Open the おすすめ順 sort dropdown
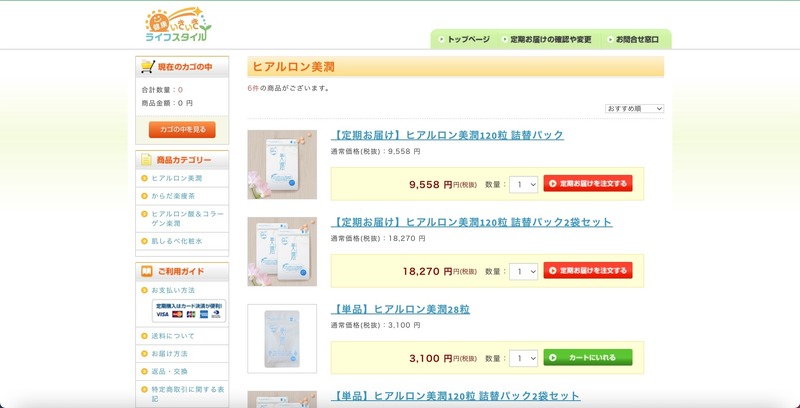This screenshot has height=408, width=800. [634, 108]
